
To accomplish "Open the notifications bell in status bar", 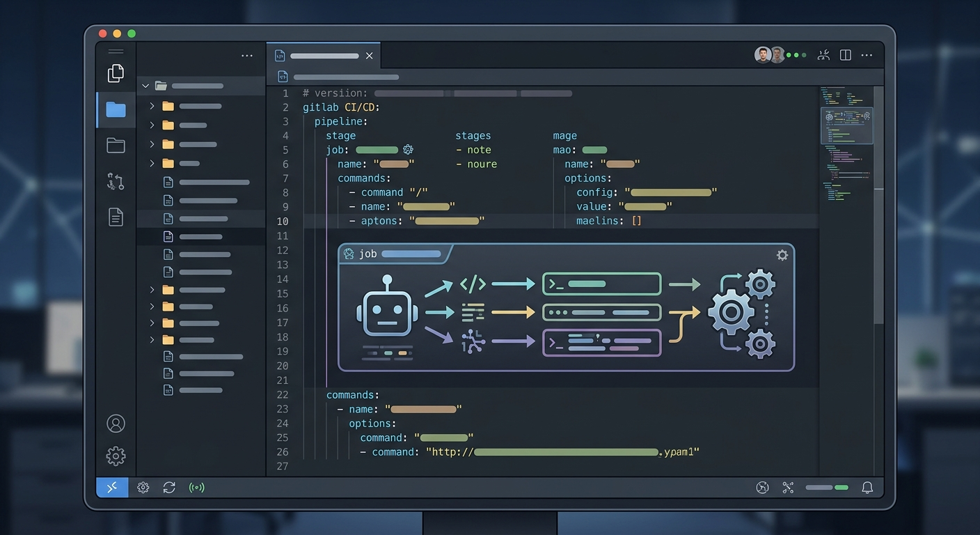I will click(x=867, y=488).
